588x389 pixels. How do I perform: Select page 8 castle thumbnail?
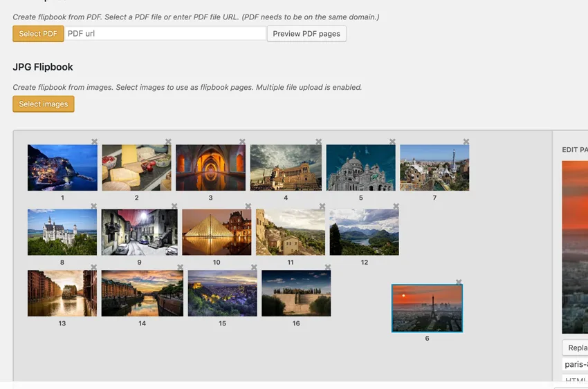pyautogui.click(x=62, y=232)
